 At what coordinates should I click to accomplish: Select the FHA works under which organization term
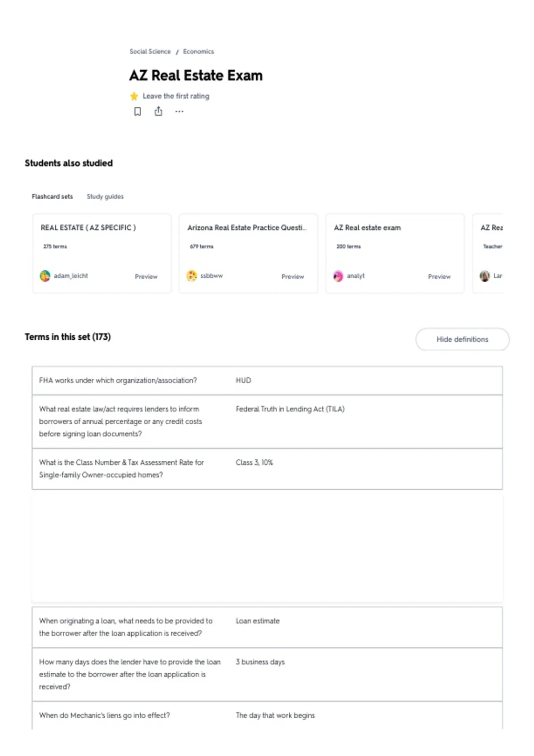[x=267, y=381]
